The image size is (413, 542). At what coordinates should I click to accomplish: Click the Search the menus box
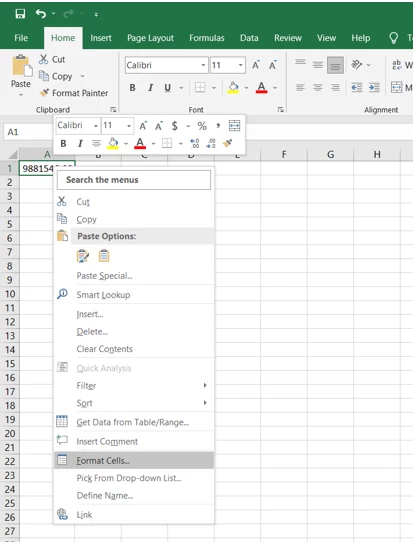coord(134,180)
